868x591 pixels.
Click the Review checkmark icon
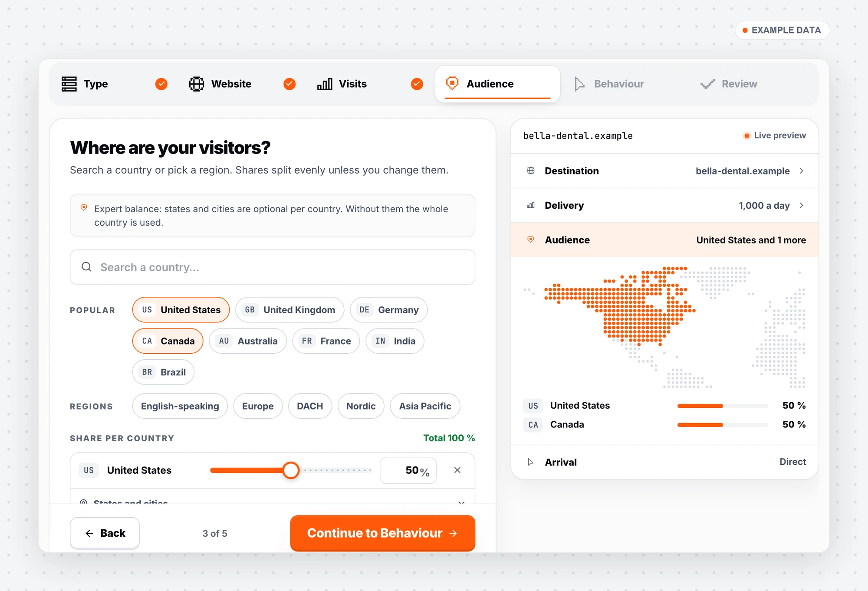[707, 84]
